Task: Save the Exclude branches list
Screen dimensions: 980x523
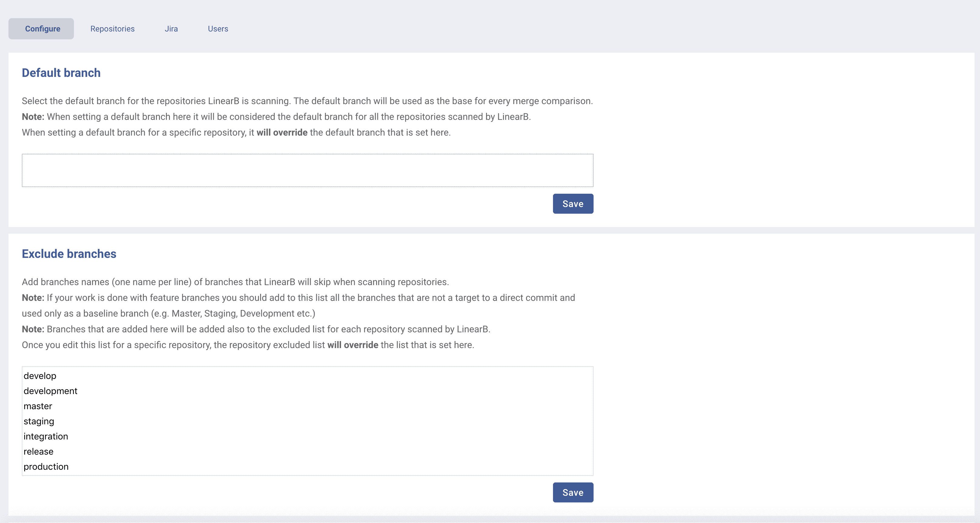Action: click(x=573, y=493)
